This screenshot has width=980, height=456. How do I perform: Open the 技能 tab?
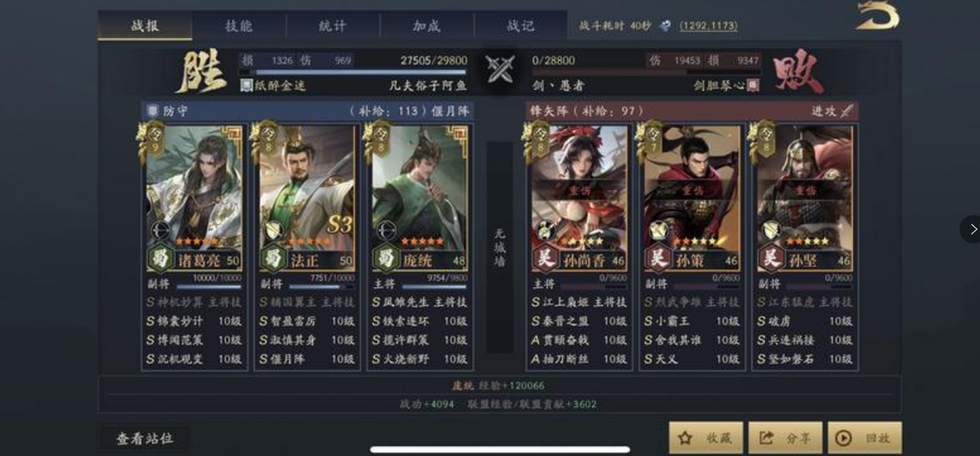[x=239, y=25]
